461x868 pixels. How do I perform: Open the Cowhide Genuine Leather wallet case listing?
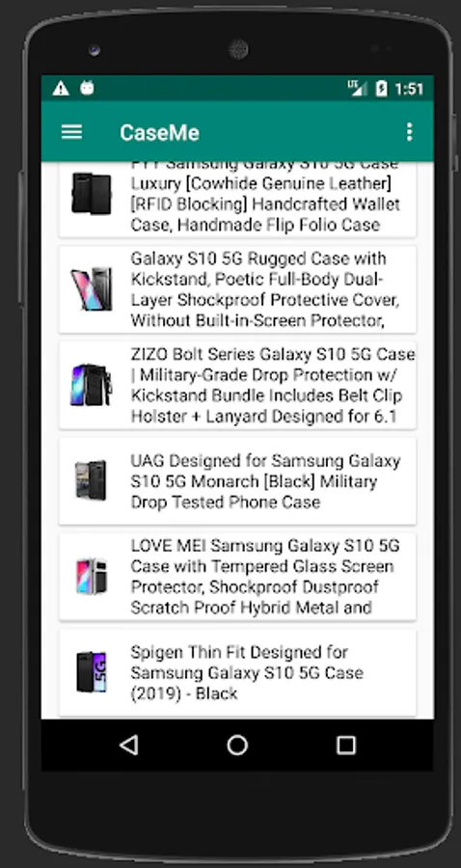pyautogui.click(x=237, y=200)
